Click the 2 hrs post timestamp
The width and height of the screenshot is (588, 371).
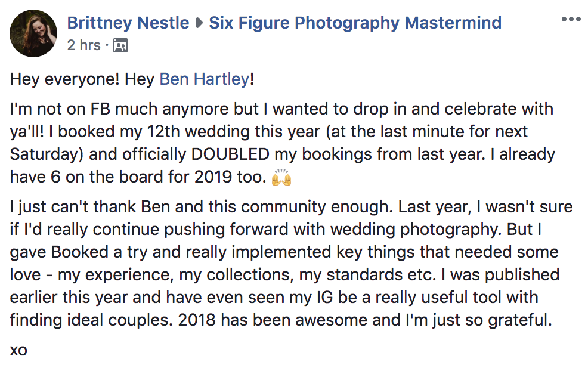click(x=84, y=45)
